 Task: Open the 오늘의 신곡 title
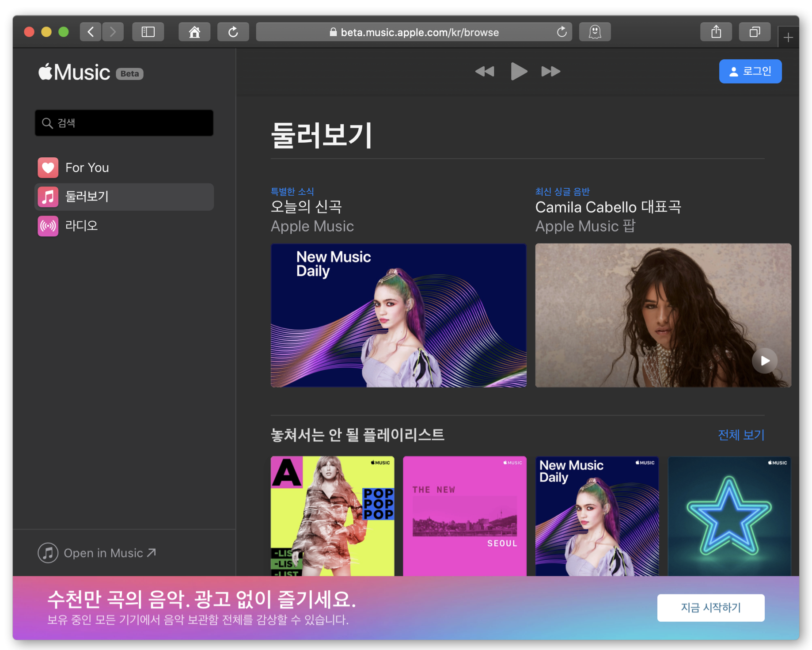tap(306, 207)
